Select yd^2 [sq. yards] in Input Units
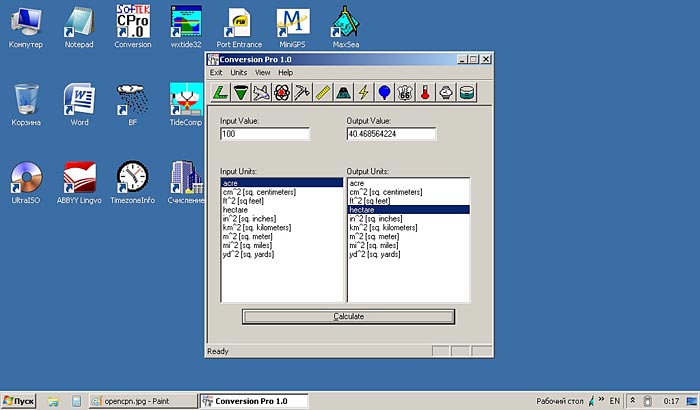 pyautogui.click(x=282, y=255)
